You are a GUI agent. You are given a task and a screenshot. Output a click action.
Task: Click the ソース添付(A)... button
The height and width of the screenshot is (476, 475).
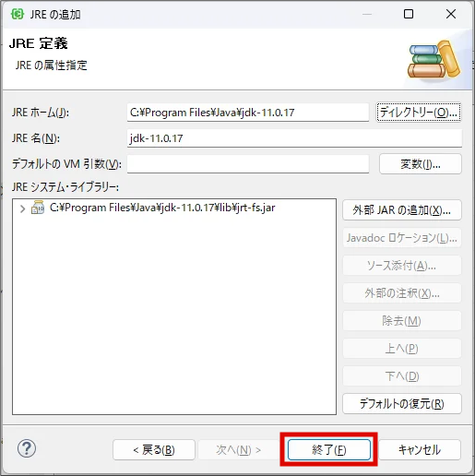402,266
